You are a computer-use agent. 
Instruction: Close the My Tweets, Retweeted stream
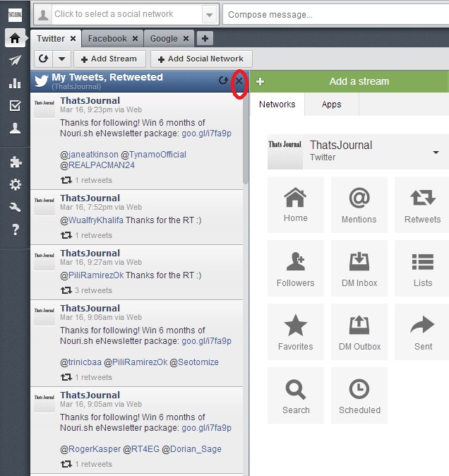239,81
